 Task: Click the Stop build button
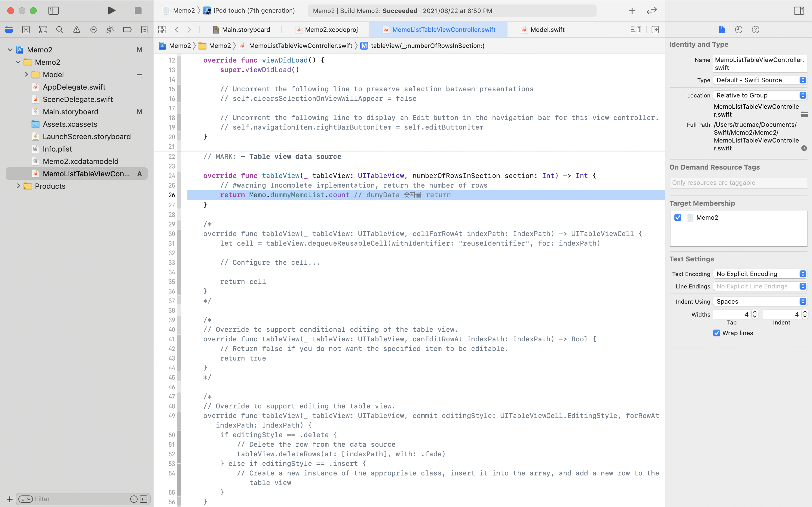138,11
